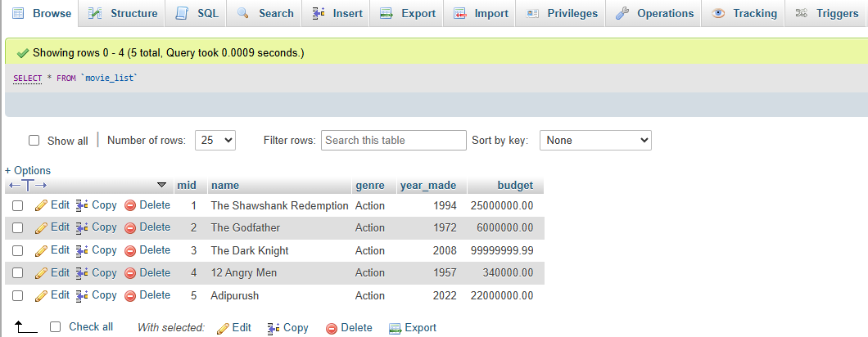
Task: Click the red Delete icon for Adipurush
Action: pyautogui.click(x=129, y=296)
